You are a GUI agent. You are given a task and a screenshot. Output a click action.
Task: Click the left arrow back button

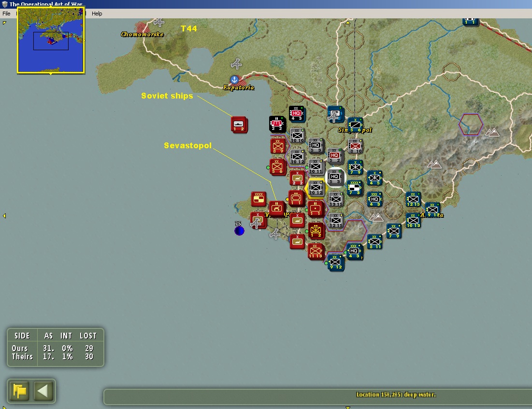click(x=43, y=391)
